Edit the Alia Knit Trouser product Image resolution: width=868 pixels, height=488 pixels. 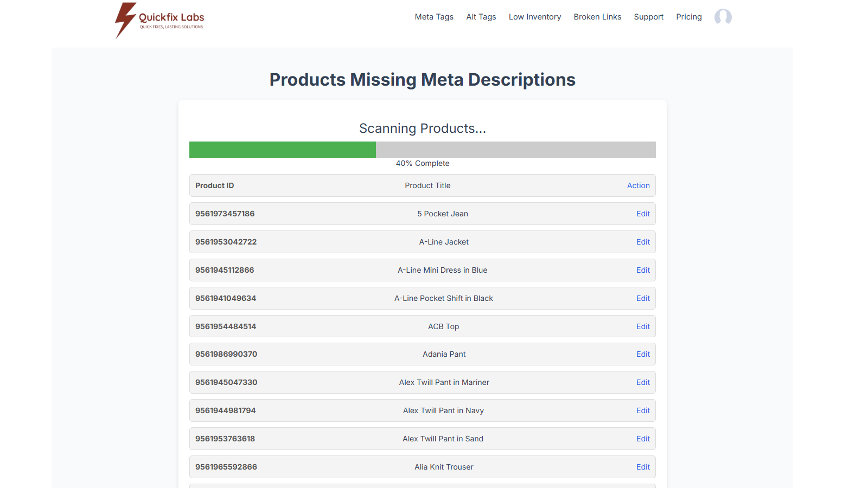click(643, 467)
